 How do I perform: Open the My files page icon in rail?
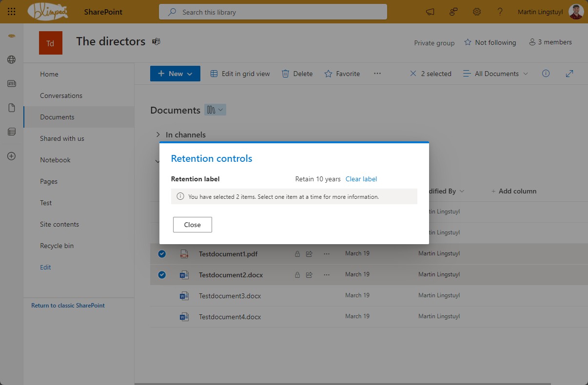click(x=12, y=108)
